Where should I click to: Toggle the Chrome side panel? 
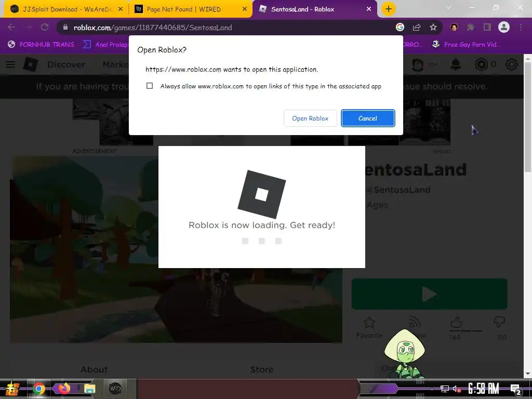487,27
